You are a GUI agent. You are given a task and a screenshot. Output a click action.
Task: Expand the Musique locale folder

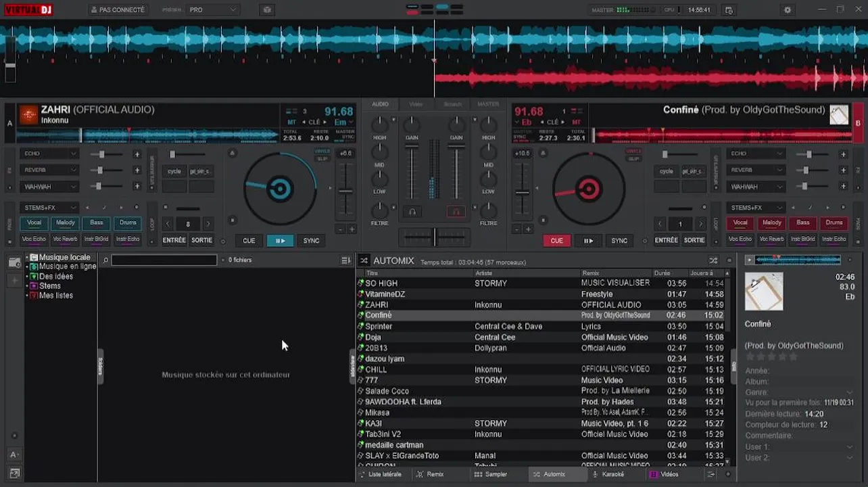click(x=27, y=258)
